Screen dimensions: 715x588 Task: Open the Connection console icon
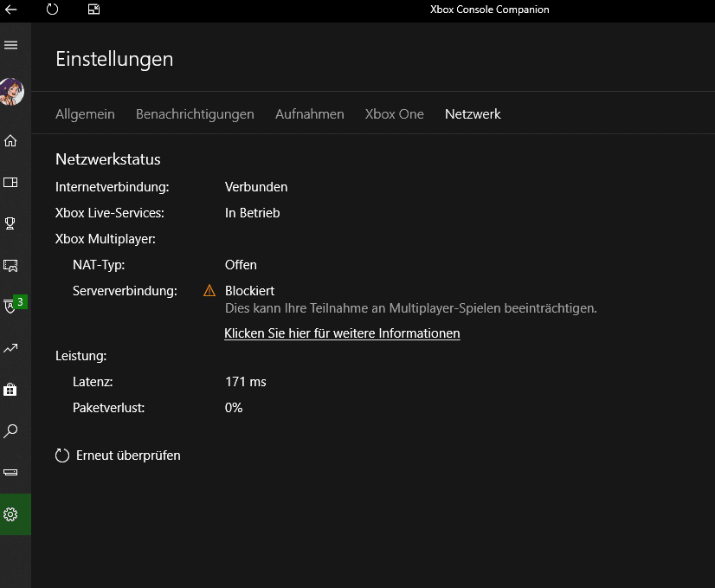pos(10,472)
